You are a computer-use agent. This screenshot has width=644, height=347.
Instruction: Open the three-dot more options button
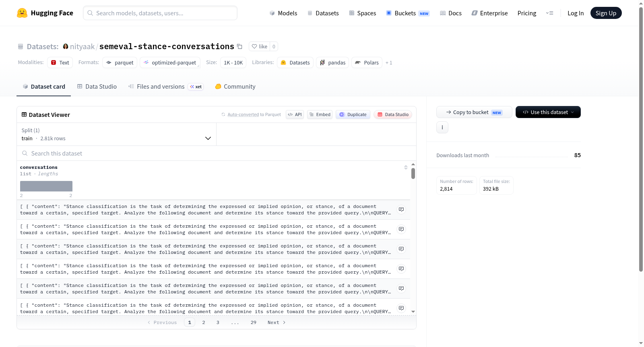point(442,127)
